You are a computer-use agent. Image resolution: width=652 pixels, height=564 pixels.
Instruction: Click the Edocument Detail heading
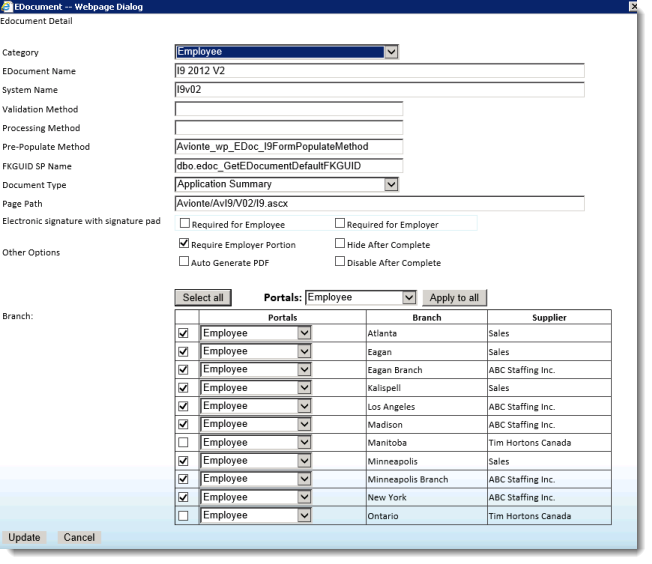(36, 21)
